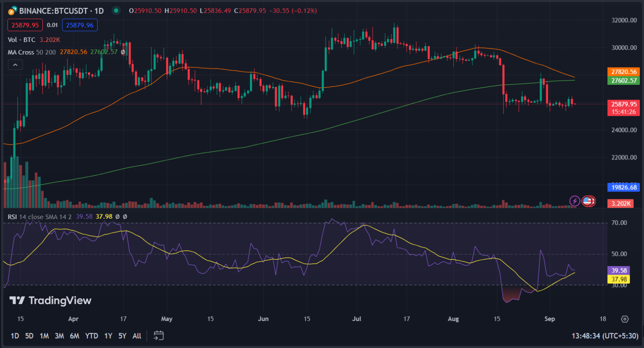This screenshot has height=348, width=644.
Task: Click the blue buy price 25879.96 button
Action: point(80,25)
